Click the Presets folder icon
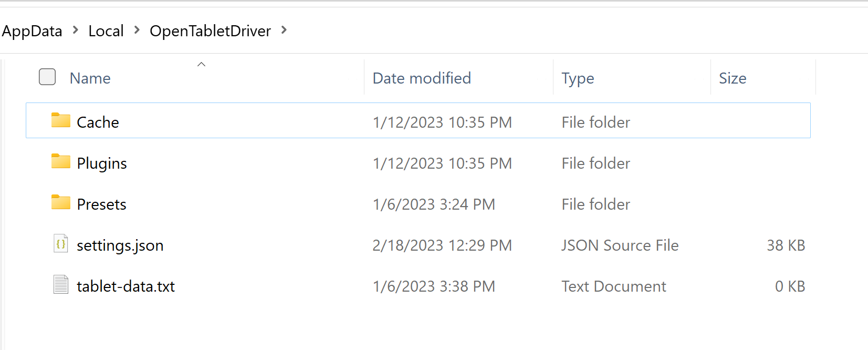This screenshot has width=868, height=350. click(61, 203)
